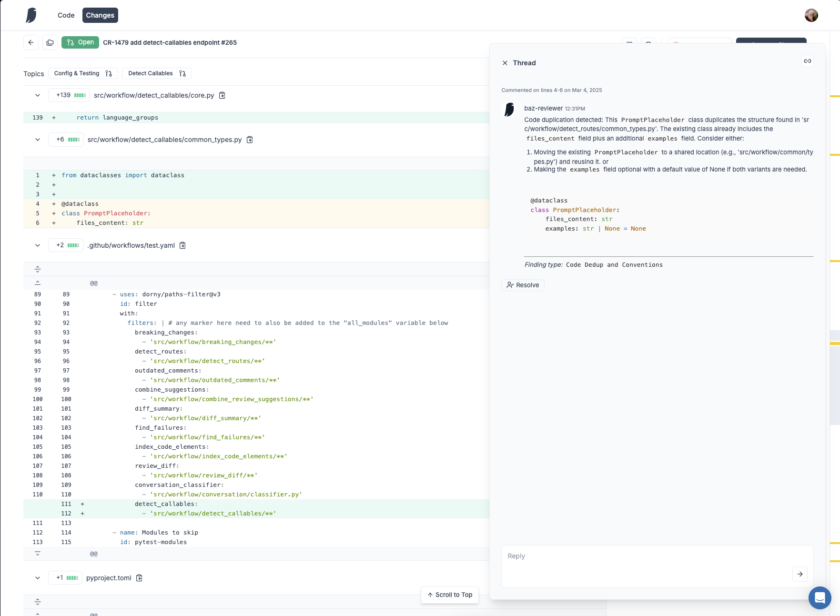This screenshot has height=616, width=840.
Task: Switch to the Code tab
Action: pos(66,15)
